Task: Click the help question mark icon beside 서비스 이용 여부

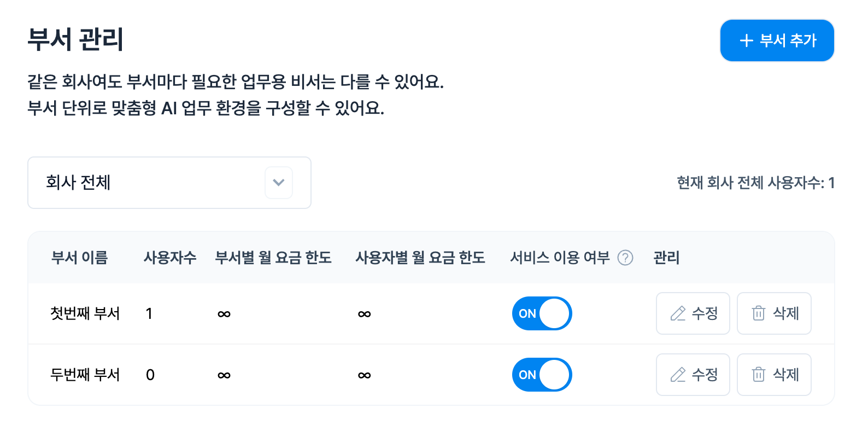Action: point(625,258)
